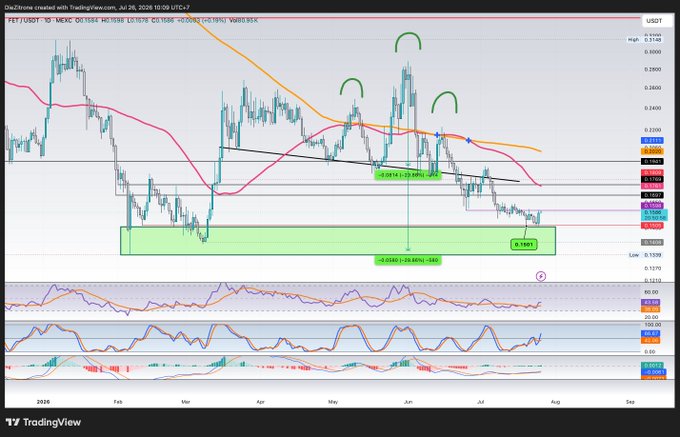Image resolution: width=680 pixels, height=437 pixels.
Task: Click the blue 0.2111 price axis label
Action: pyautogui.click(x=652, y=140)
